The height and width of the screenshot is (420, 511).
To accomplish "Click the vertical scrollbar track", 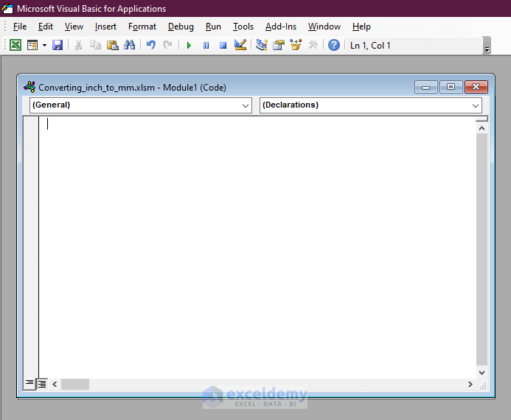I will 482,249.
